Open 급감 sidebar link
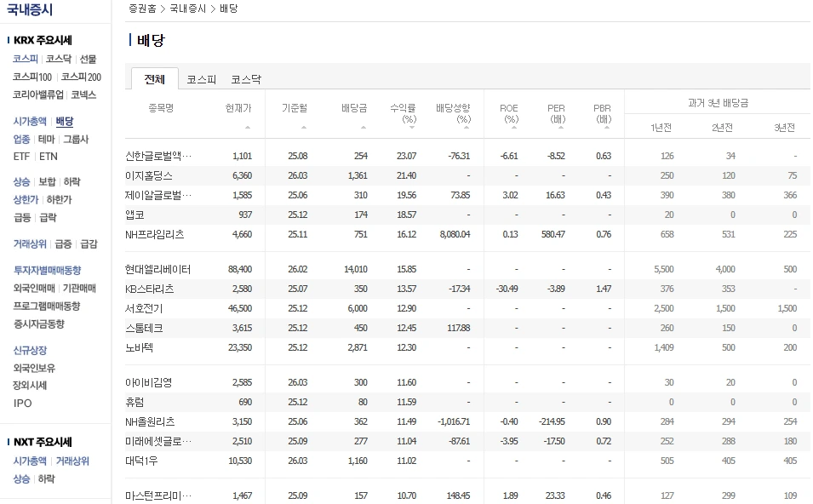 point(89,243)
